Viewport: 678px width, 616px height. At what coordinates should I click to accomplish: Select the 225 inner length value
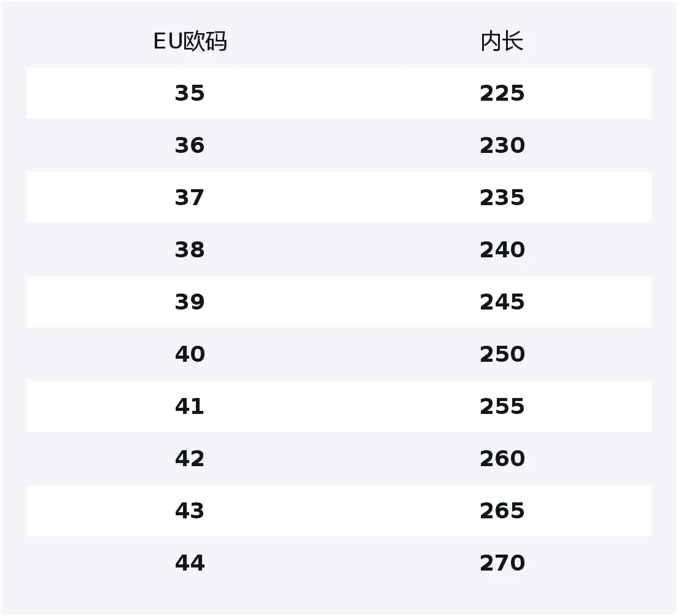(502, 93)
